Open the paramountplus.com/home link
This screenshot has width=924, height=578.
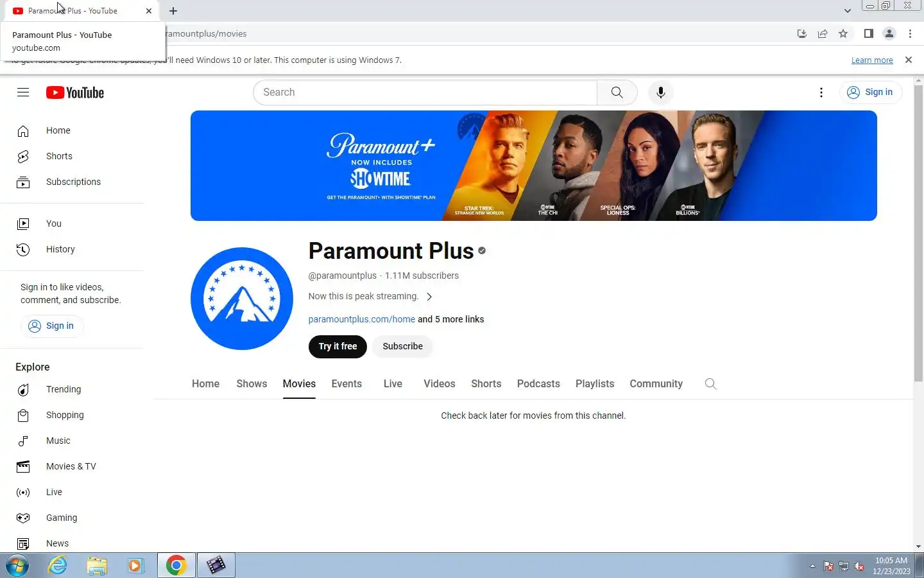click(362, 319)
